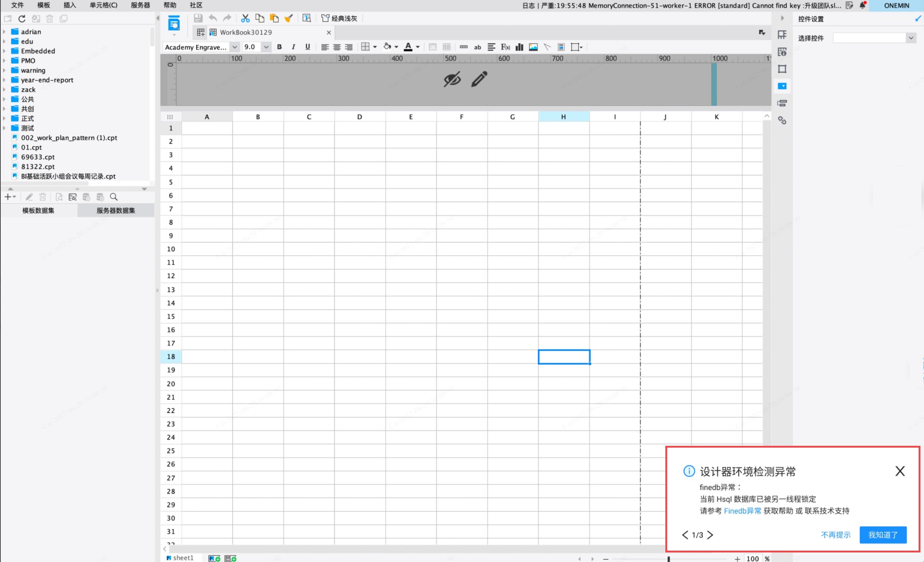Insert an image with the picture icon

click(x=533, y=47)
